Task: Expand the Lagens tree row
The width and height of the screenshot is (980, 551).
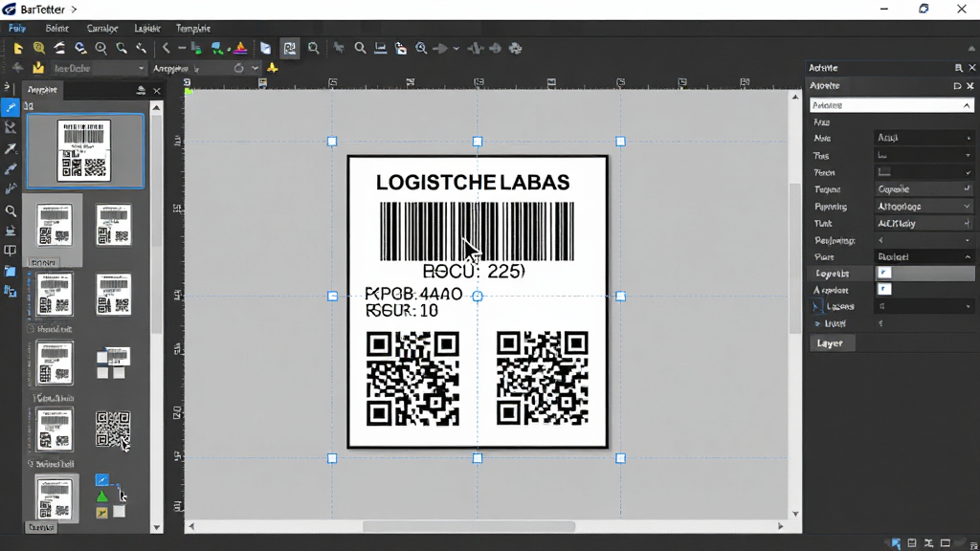Action: tap(816, 306)
